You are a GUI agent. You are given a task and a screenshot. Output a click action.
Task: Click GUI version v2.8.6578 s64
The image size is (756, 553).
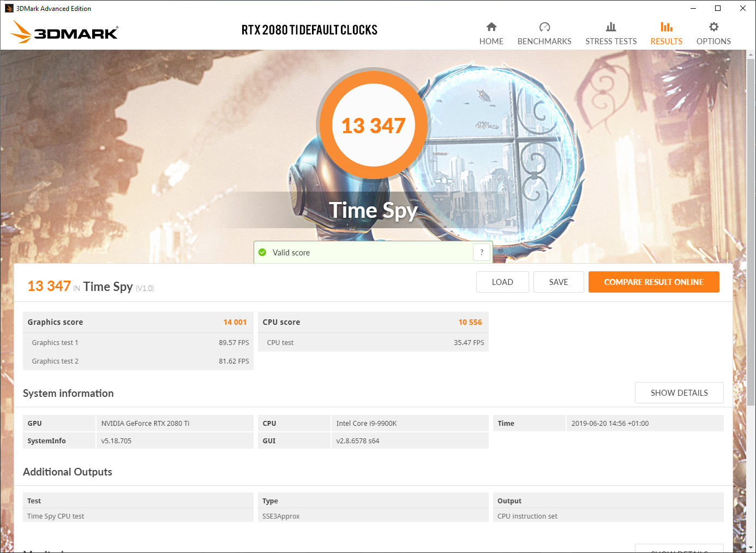point(357,441)
